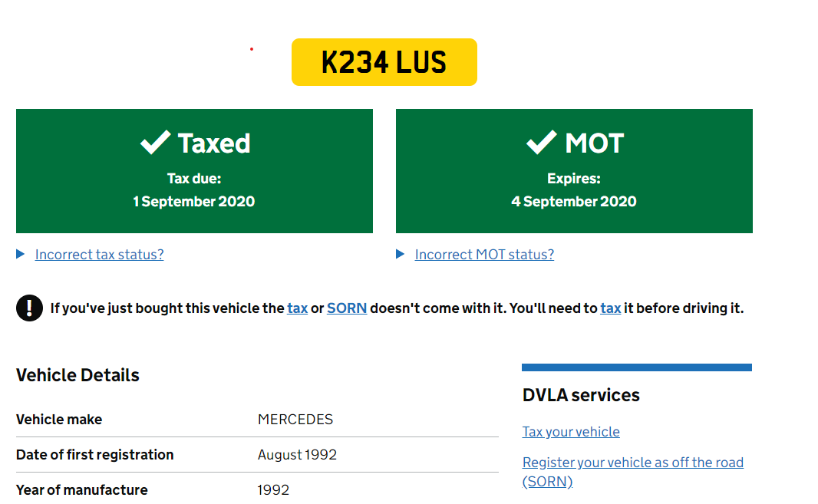Click the tax link before 'it before driving'
Image resolution: width=818 pixels, height=504 pixels.
tap(610, 308)
